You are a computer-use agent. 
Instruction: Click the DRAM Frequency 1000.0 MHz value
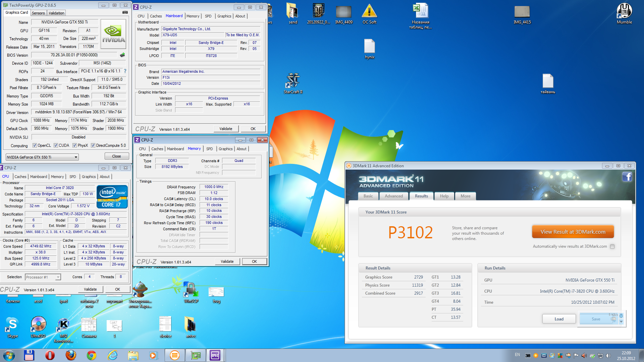coord(214,187)
